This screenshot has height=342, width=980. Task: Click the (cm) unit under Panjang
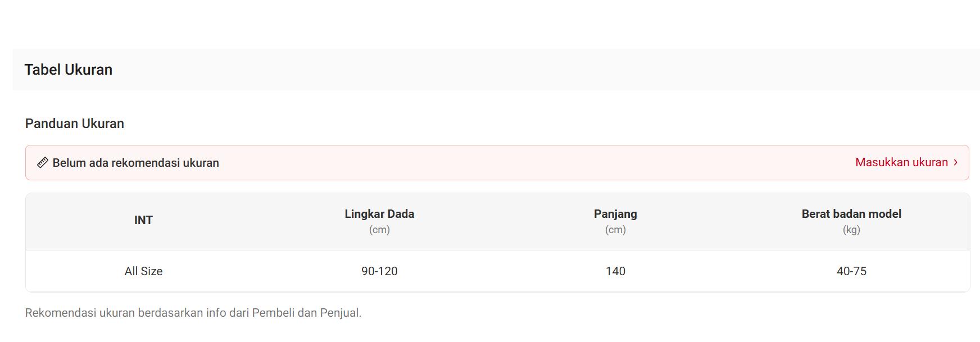(615, 230)
